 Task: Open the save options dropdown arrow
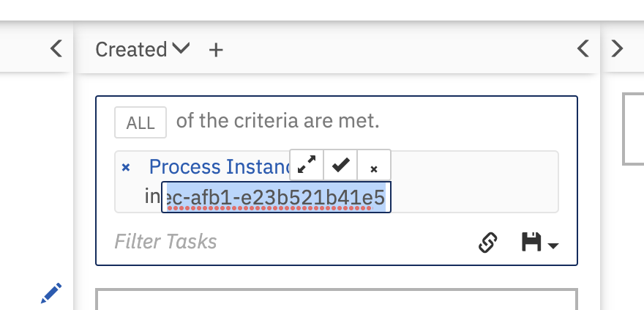coord(553,245)
